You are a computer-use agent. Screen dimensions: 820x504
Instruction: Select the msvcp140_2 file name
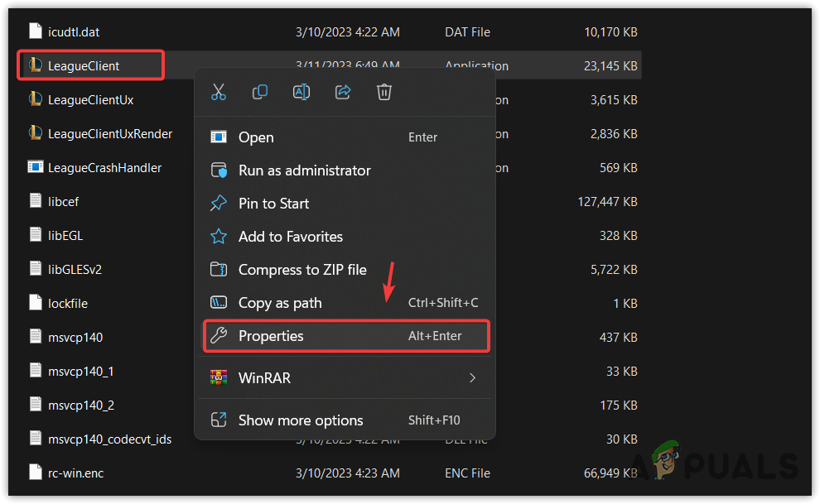click(x=81, y=406)
